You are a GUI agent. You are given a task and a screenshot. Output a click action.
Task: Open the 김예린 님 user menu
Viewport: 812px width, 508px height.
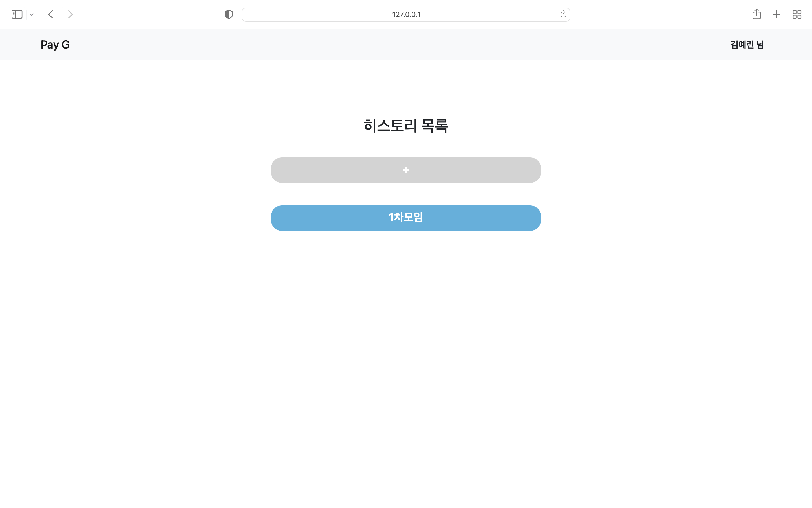[x=747, y=45]
